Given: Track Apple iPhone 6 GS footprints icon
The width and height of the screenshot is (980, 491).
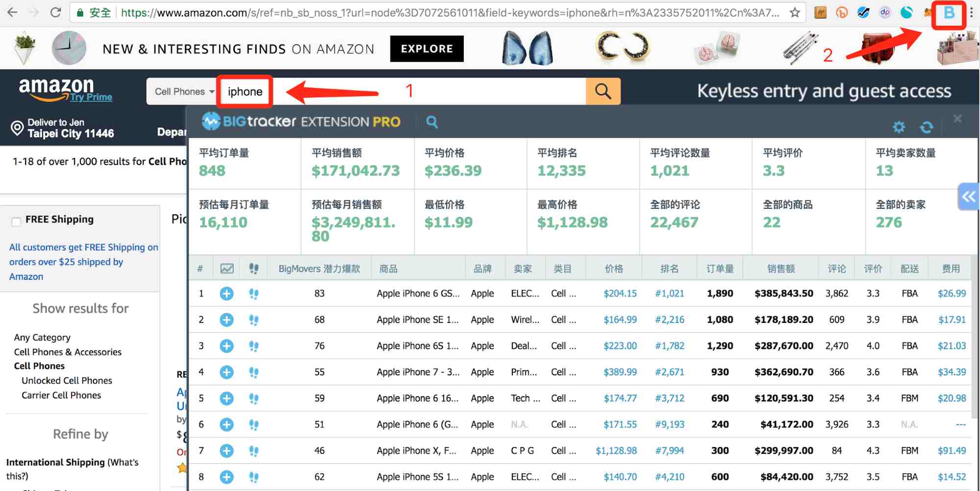Looking at the screenshot, I should 253,294.
